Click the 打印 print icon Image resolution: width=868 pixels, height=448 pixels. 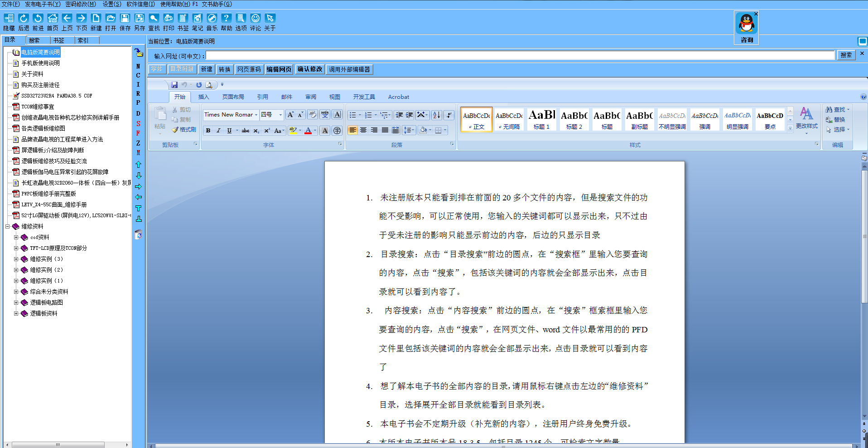point(169,18)
